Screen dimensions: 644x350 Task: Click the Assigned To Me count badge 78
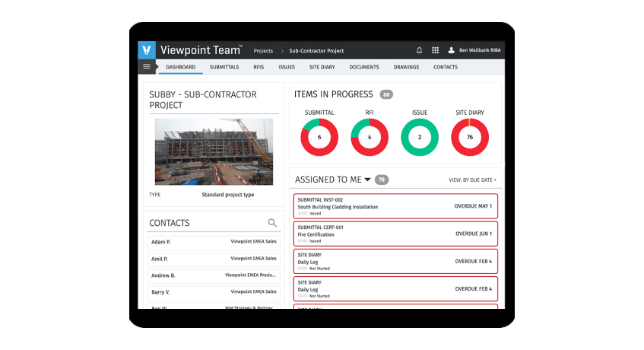(382, 180)
